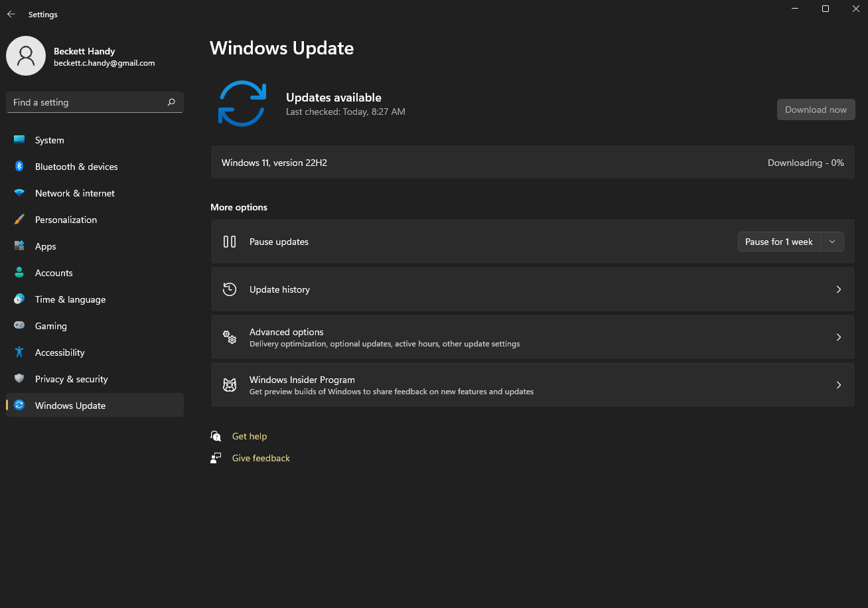This screenshot has height=608, width=868.
Task: Open the Give feedback link
Action: coord(261,458)
